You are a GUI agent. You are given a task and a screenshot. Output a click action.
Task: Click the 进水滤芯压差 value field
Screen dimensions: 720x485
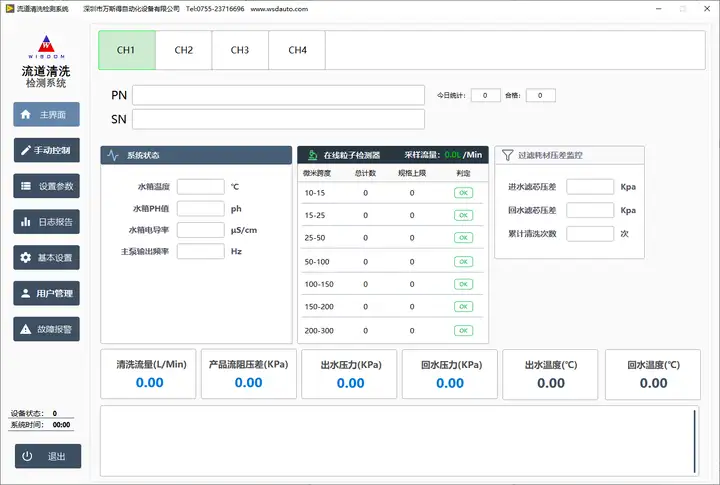(x=590, y=187)
